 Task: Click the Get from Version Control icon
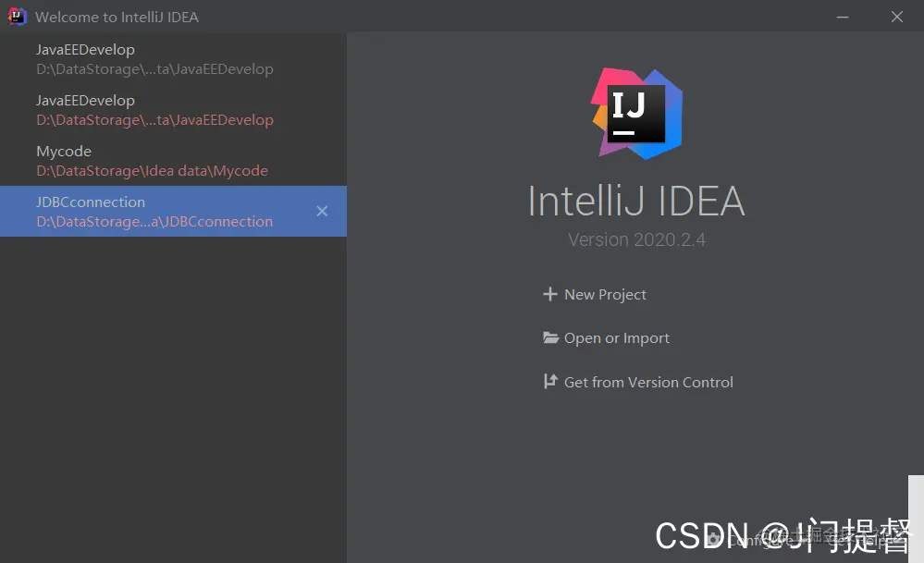550,382
